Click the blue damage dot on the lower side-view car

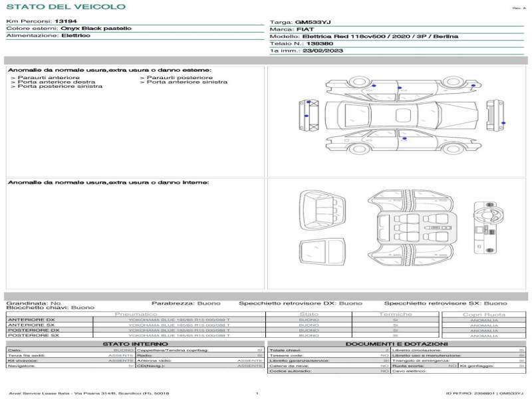[x=404, y=138]
